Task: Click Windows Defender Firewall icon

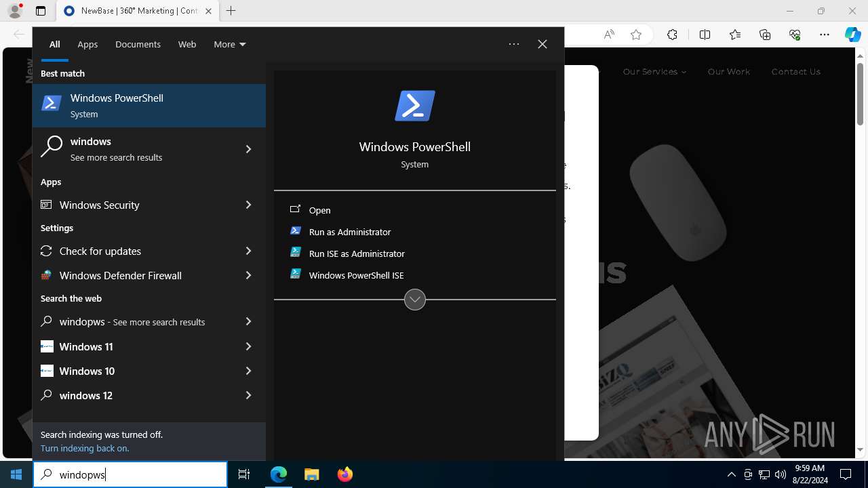Action: (x=46, y=275)
